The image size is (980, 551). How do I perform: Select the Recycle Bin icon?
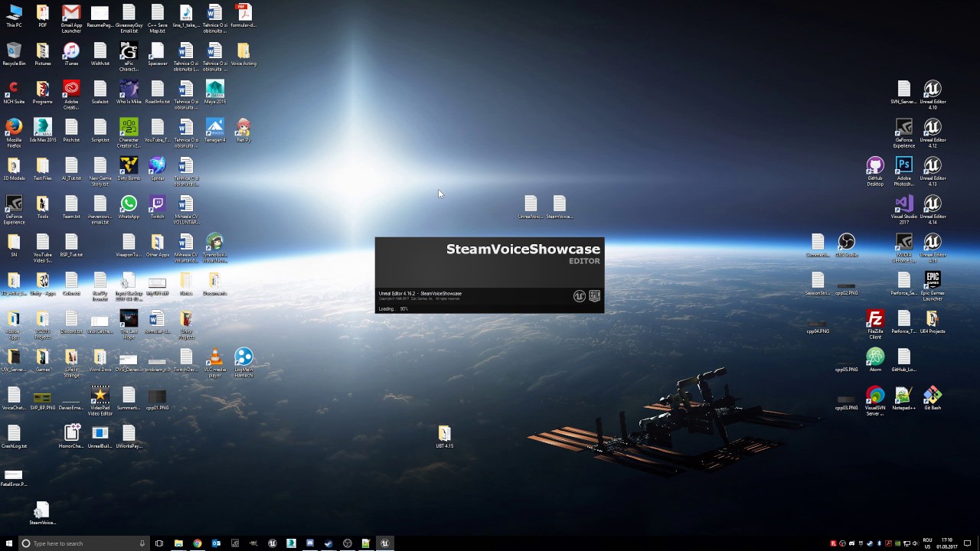click(14, 54)
